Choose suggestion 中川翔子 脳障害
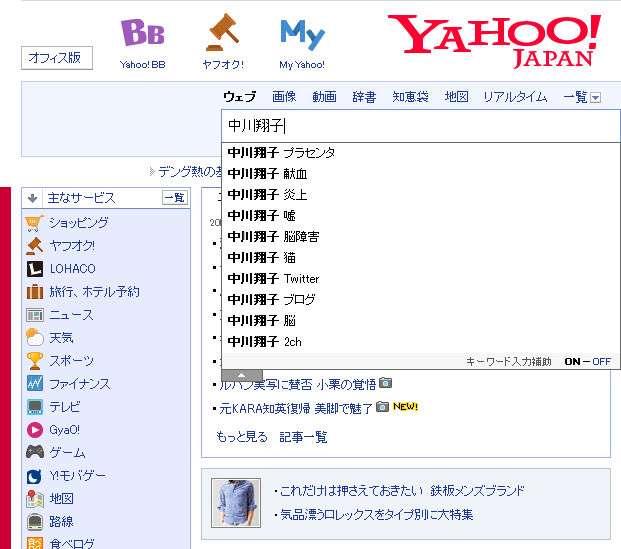This screenshot has width=621, height=549. pyautogui.click(x=421, y=236)
